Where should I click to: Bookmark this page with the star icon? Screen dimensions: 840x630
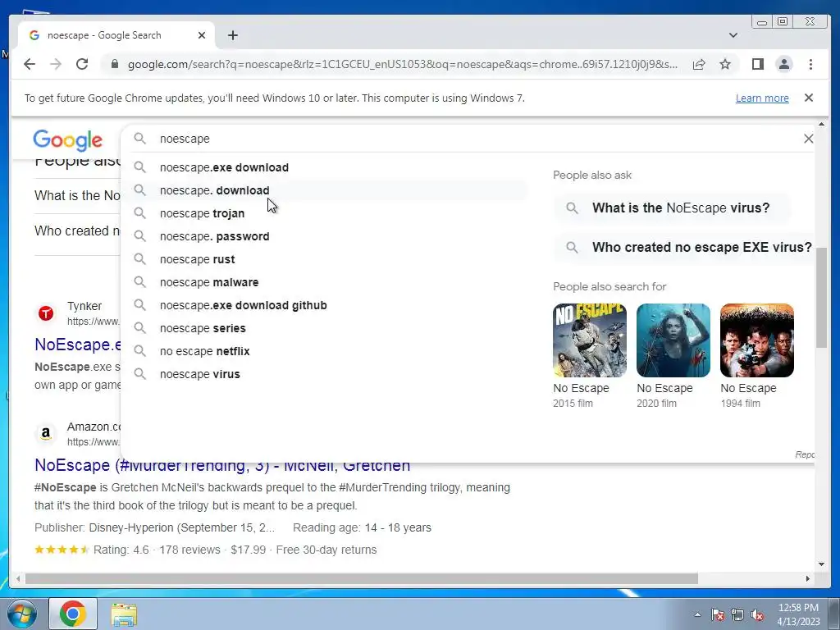(x=725, y=64)
